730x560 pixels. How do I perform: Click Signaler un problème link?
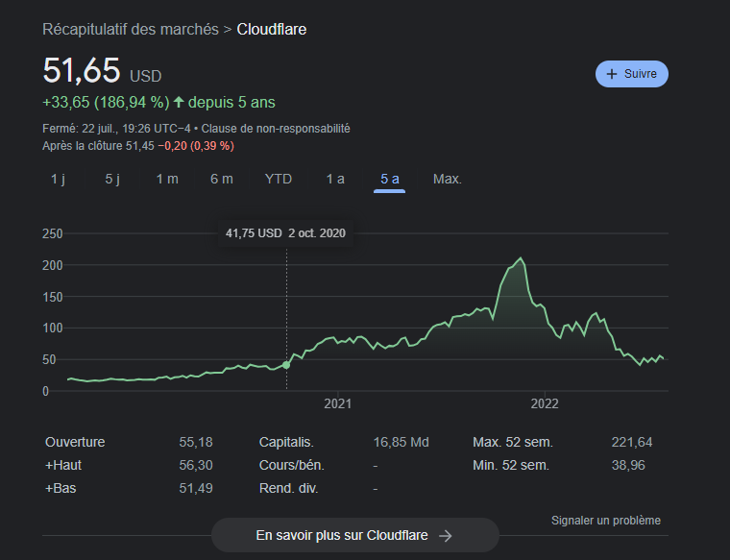(x=606, y=521)
